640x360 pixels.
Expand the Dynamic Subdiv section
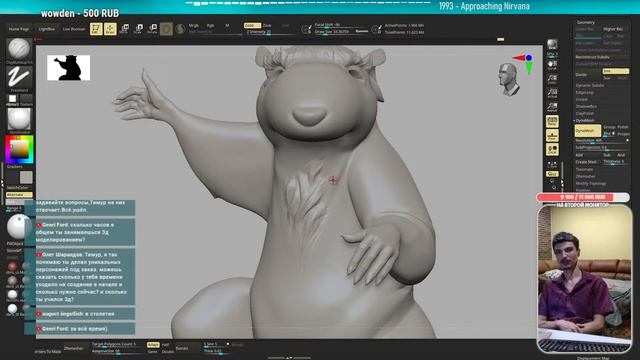(x=590, y=85)
